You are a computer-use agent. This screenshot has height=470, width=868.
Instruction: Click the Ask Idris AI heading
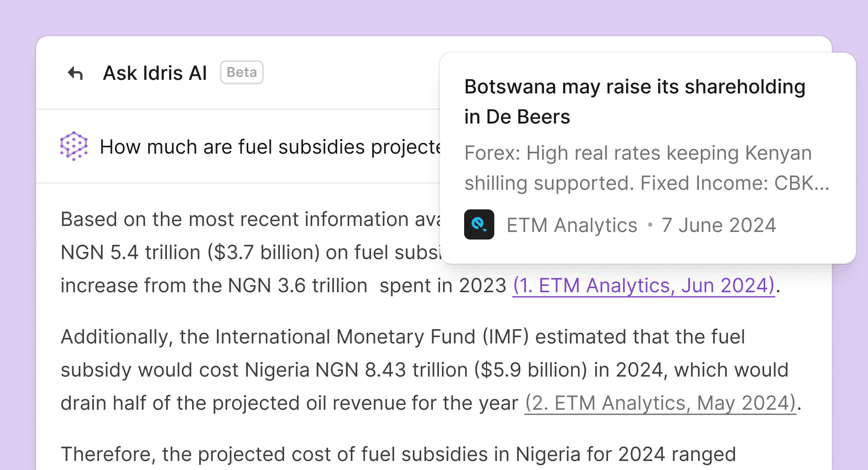click(x=155, y=73)
